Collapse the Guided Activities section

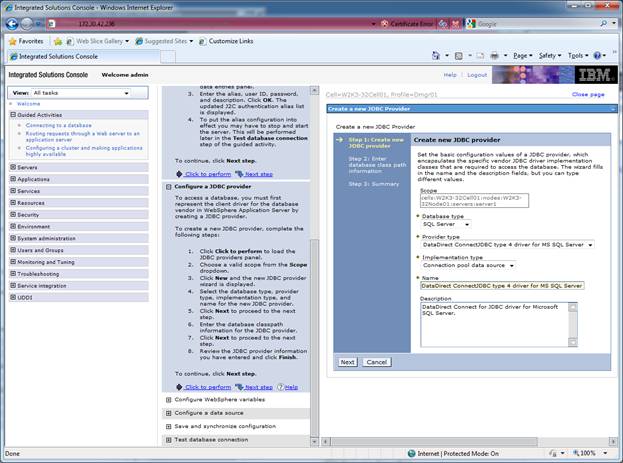[12, 115]
